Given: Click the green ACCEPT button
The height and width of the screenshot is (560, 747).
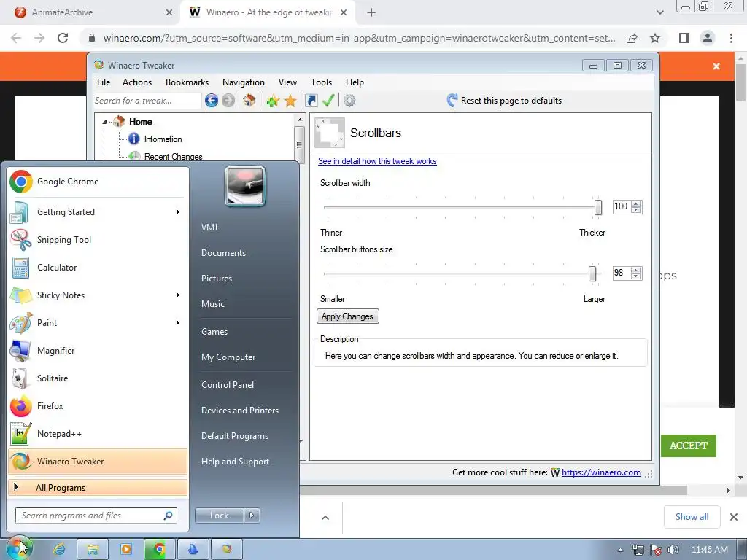Looking at the screenshot, I should click(689, 446).
